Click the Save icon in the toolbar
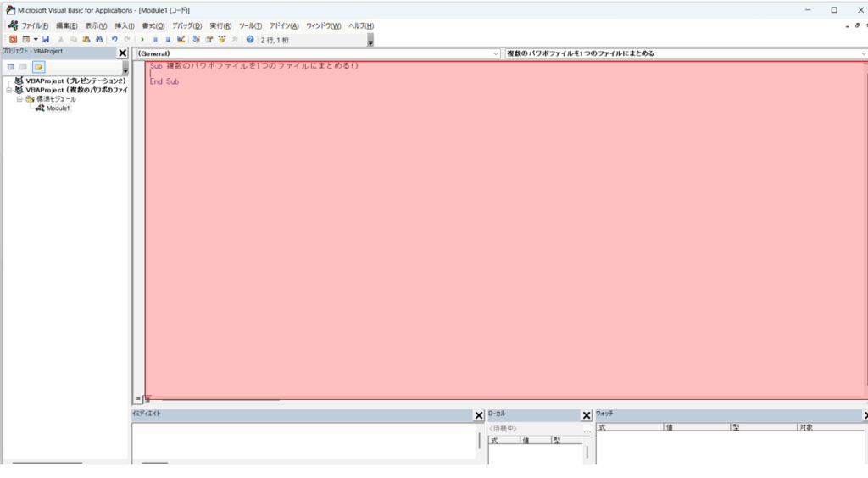This screenshot has width=868, height=478. (46, 40)
